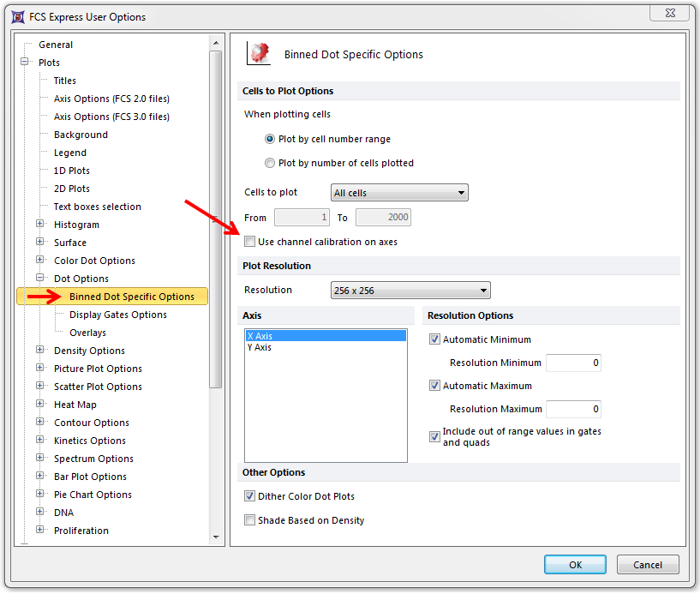Expand the Density Options node
The height and width of the screenshot is (594, 700).
pos(40,351)
